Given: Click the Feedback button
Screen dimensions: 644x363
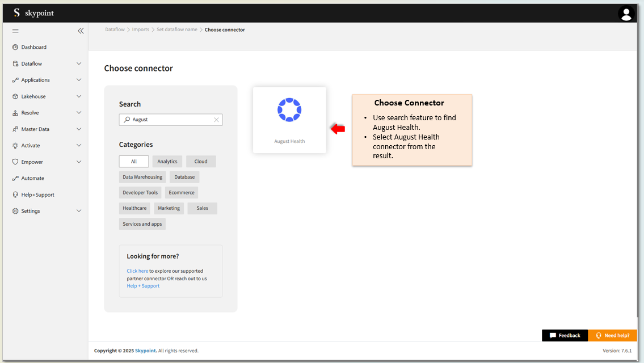Looking at the screenshot, I should pos(565,335).
